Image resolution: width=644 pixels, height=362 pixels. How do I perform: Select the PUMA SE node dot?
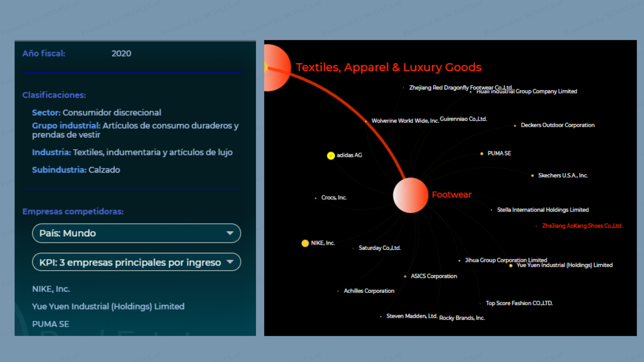click(x=482, y=154)
